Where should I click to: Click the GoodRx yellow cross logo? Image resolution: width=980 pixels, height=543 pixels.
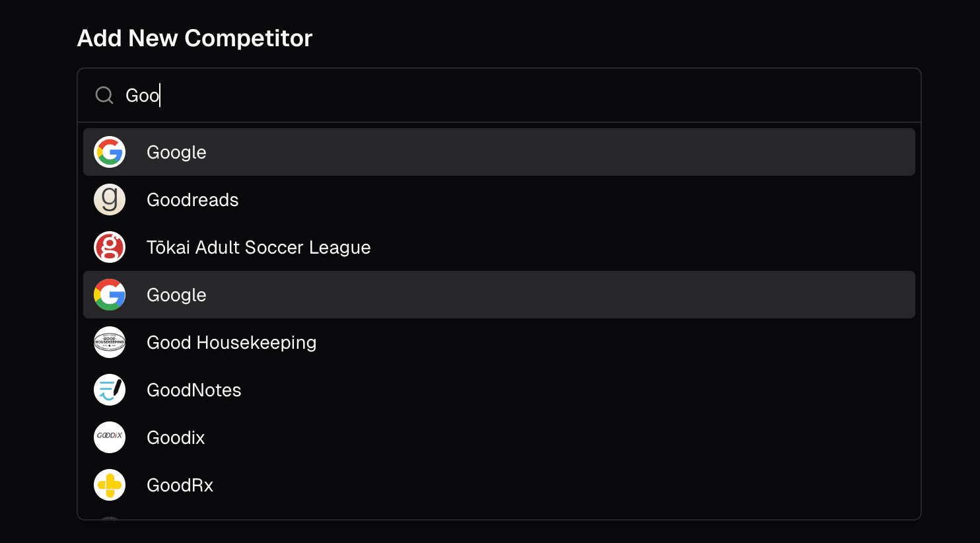pyautogui.click(x=110, y=485)
